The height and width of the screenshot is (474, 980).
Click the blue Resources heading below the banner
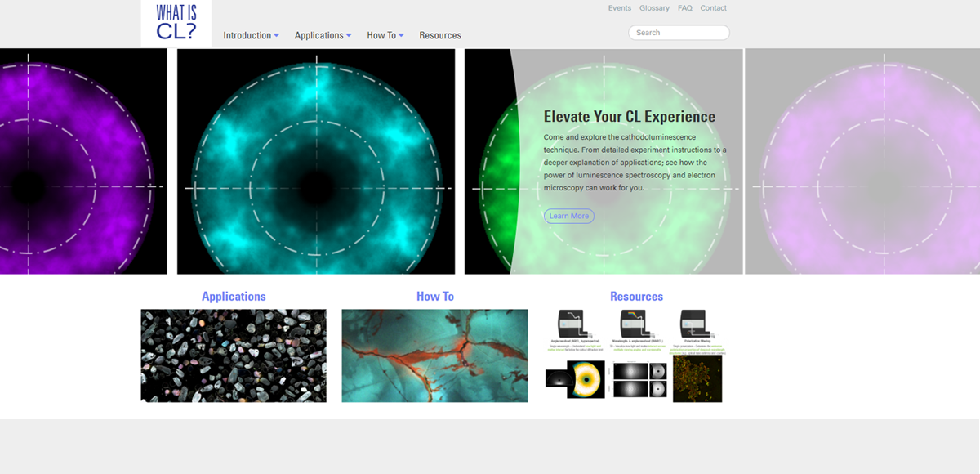(x=636, y=297)
